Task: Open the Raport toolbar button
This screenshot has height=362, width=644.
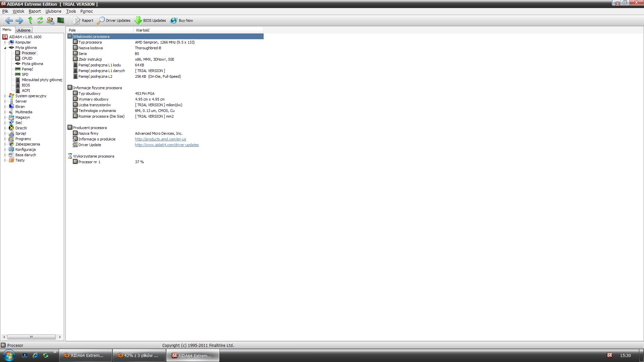Action: 84,21
